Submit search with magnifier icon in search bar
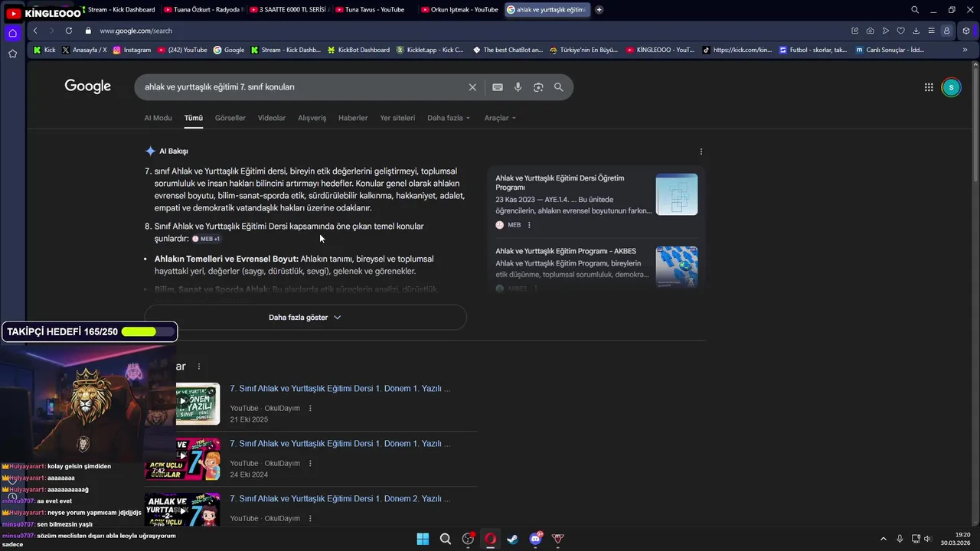 (x=559, y=87)
